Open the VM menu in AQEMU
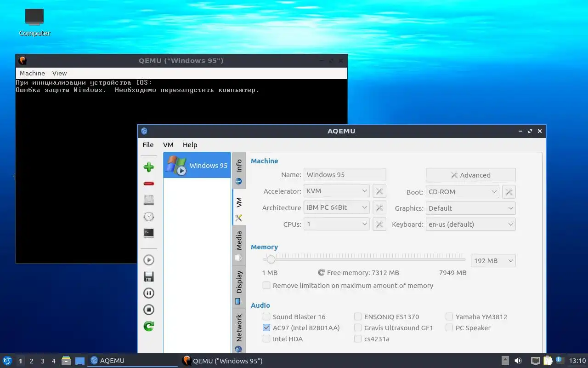 click(x=168, y=144)
